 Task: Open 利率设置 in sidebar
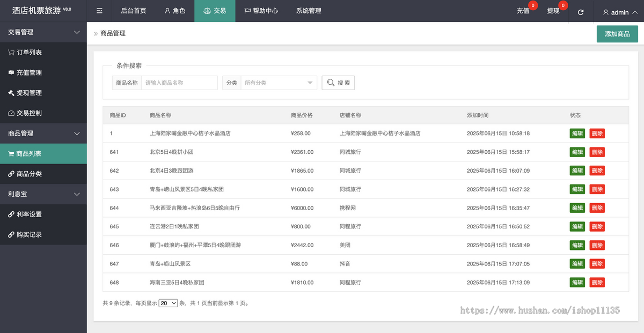(43, 214)
